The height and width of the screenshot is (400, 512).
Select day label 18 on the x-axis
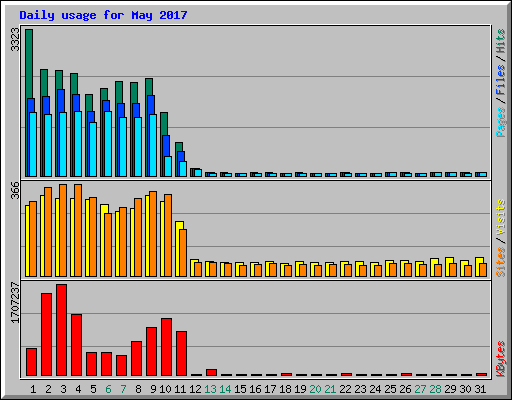pos(285,389)
